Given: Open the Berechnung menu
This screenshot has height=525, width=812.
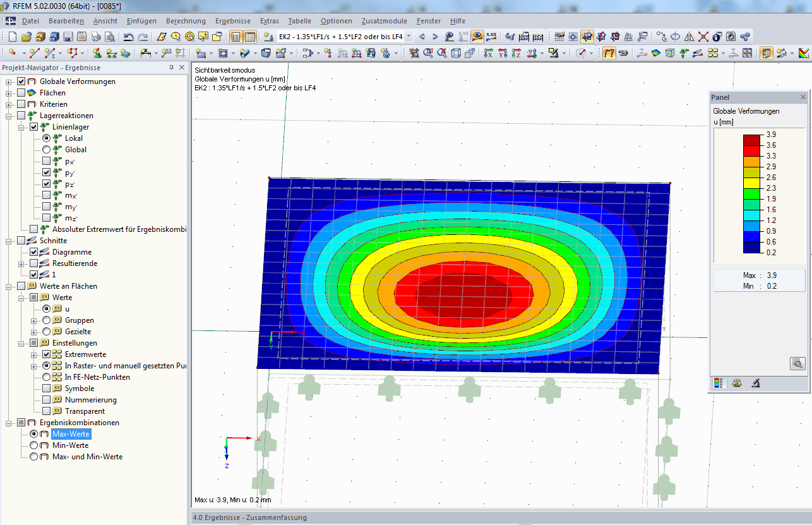Looking at the screenshot, I should (186, 21).
